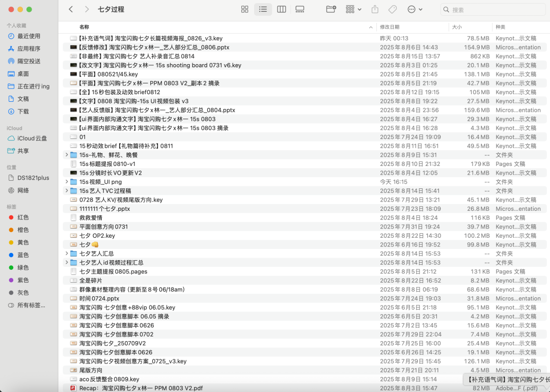Create a new folder from the toolbar
The height and width of the screenshot is (392, 550).
pyautogui.click(x=331, y=10)
